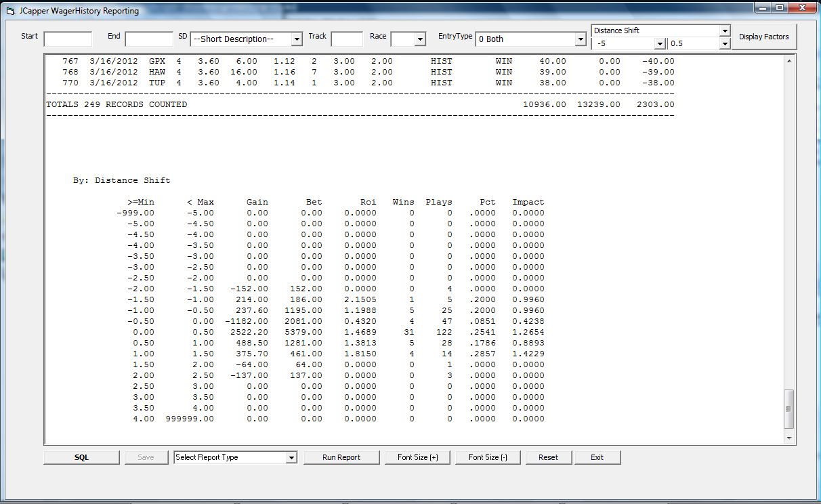The height and width of the screenshot is (504, 821).
Task: Click the gain value 488.50
Action: pos(252,343)
